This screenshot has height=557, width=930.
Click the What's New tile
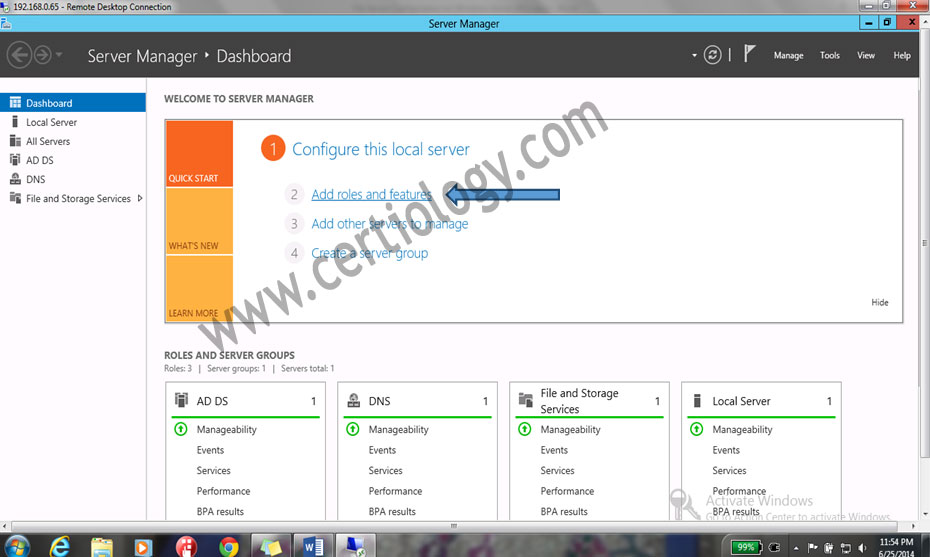tap(199, 221)
